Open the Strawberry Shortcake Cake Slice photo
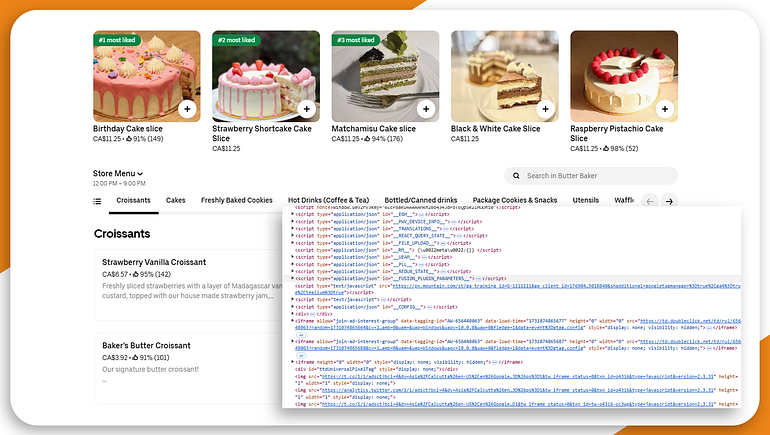 [266, 76]
